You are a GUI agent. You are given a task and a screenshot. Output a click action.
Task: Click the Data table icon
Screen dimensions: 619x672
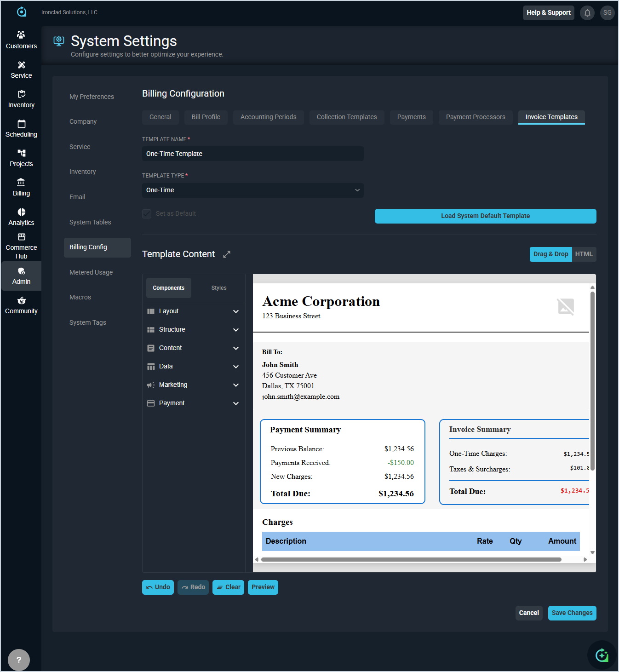pyautogui.click(x=151, y=367)
